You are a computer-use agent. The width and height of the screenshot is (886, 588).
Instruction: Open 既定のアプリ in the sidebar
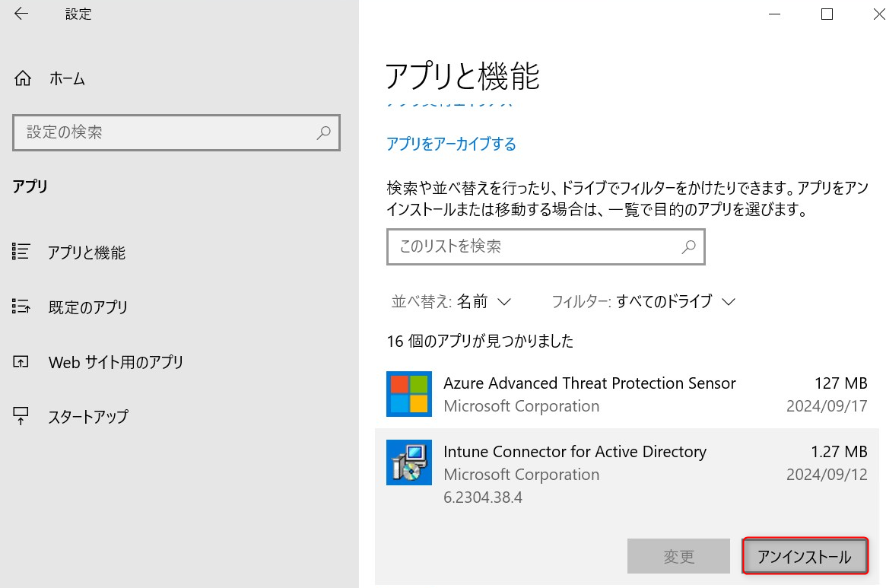(88, 307)
